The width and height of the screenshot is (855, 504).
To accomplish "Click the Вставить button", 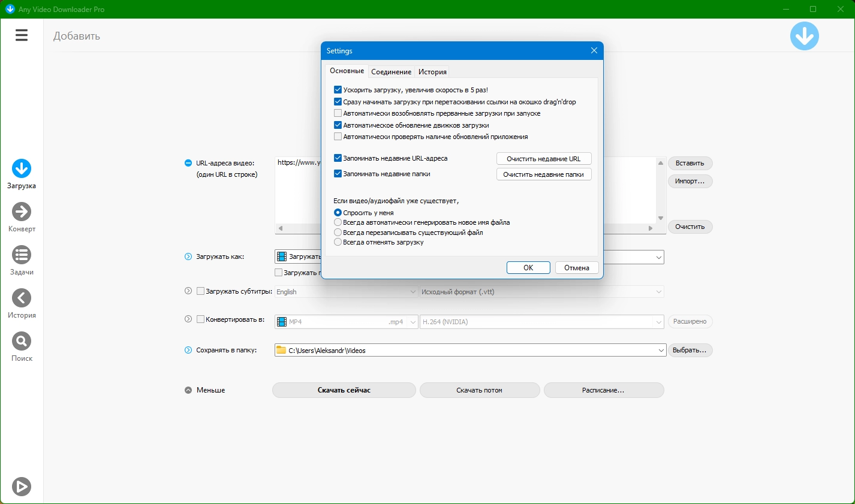I will coord(690,163).
